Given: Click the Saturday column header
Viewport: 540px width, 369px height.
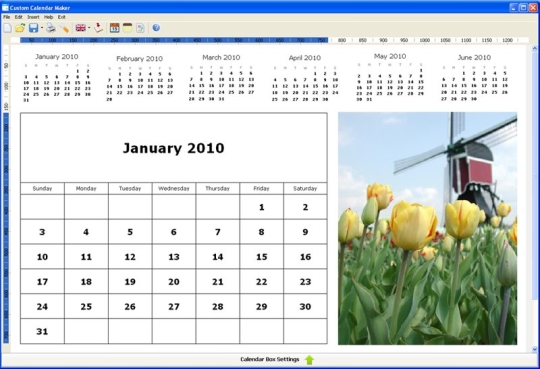Looking at the screenshot, I should pyautogui.click(x=305, y=188).
